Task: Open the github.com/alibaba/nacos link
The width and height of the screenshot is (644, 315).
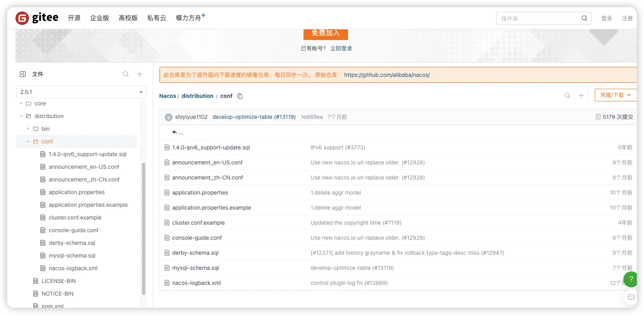Action: point(387,75)
